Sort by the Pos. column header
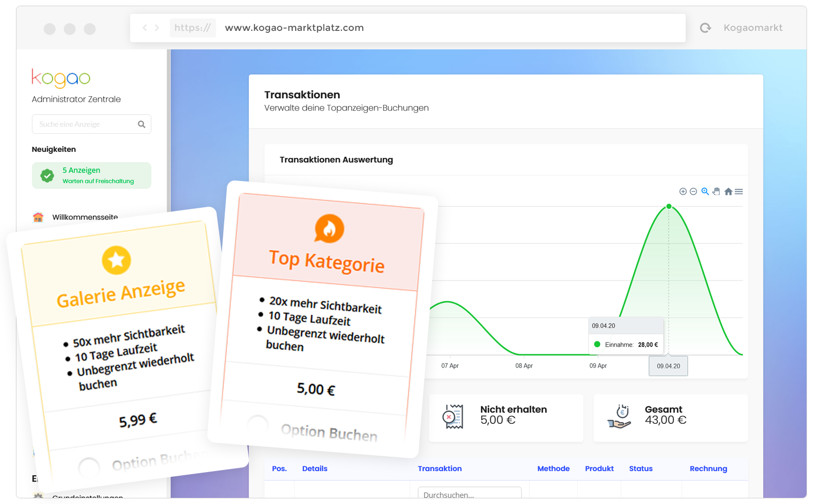The height and width of the screenshot is (504, 823). coord(279,469)
